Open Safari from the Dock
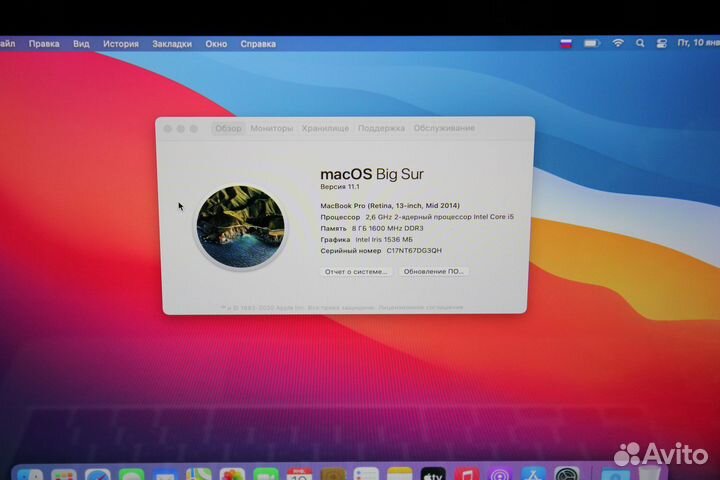This screenshot has width=720, height=480. click(x=98, y=474)
